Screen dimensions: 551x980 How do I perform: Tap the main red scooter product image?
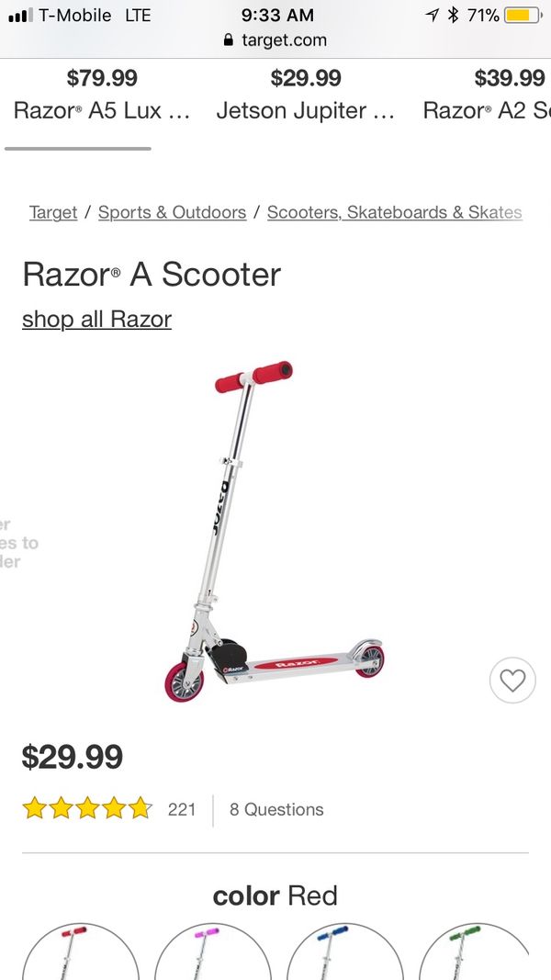[275, 531]
